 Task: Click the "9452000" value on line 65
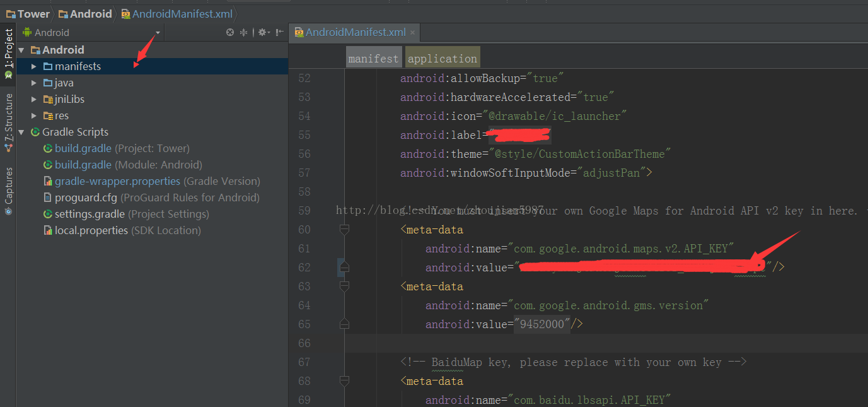(542, 324)
